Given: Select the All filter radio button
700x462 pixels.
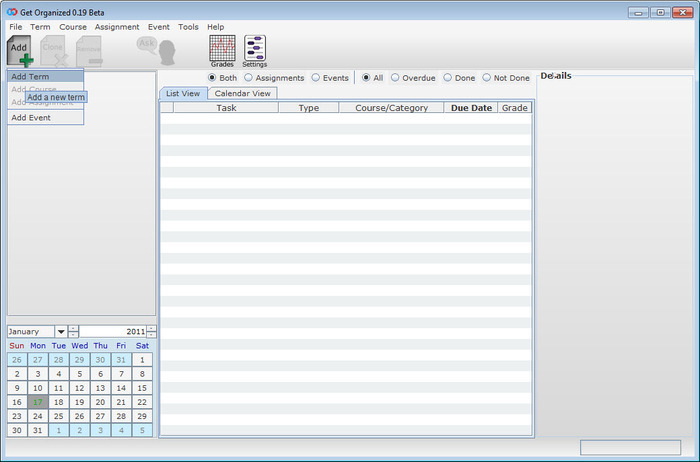Looking at the screenshot, I should coord(366,78).
